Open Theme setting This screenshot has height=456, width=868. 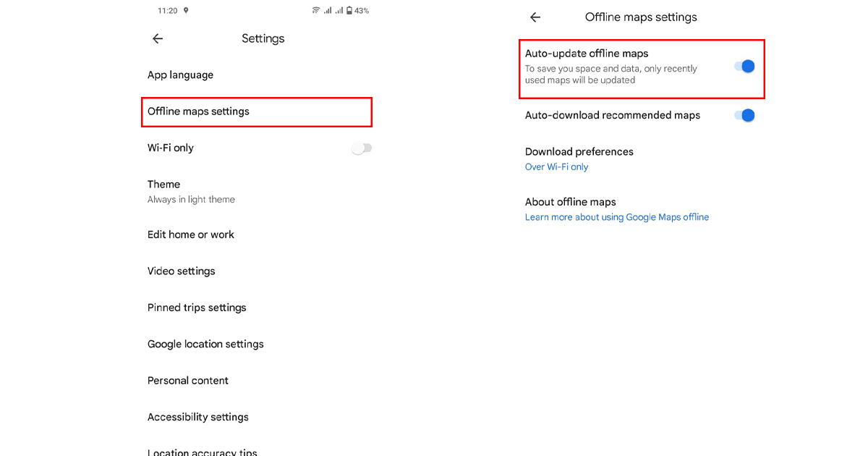click(x=164, y=185)
